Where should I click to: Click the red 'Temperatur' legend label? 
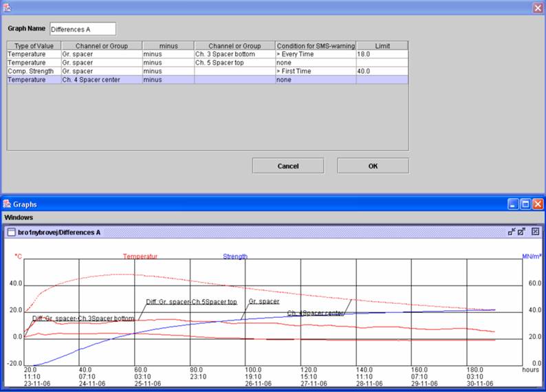click(x=140, y=257)
